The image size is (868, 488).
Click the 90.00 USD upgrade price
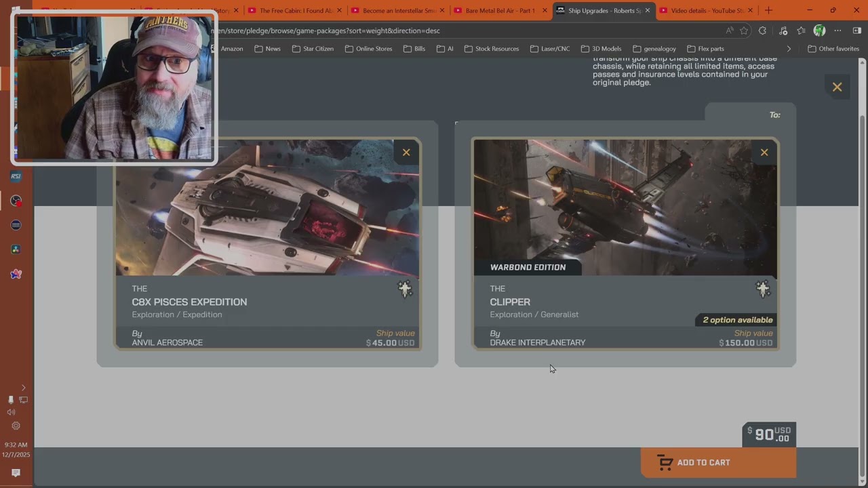[x=769, y=435]
